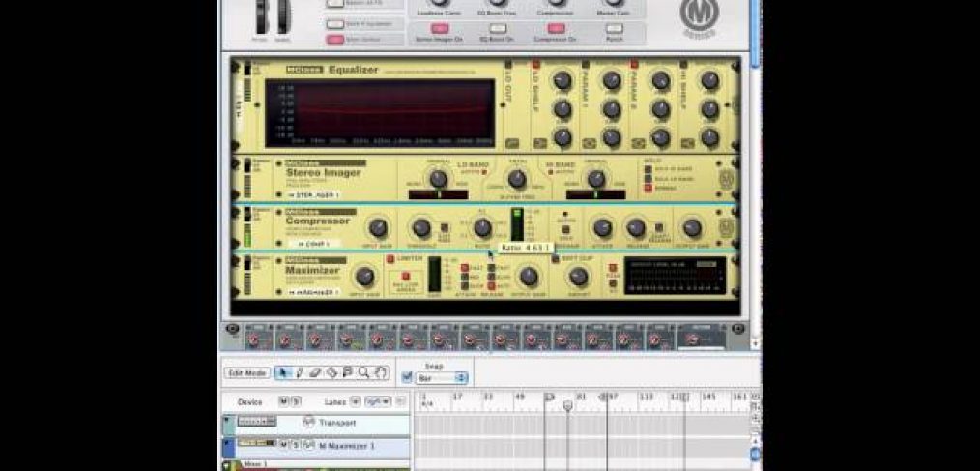Open the Stereo Imager patch name display
This screenshot has width=980, height=471.
314,194
